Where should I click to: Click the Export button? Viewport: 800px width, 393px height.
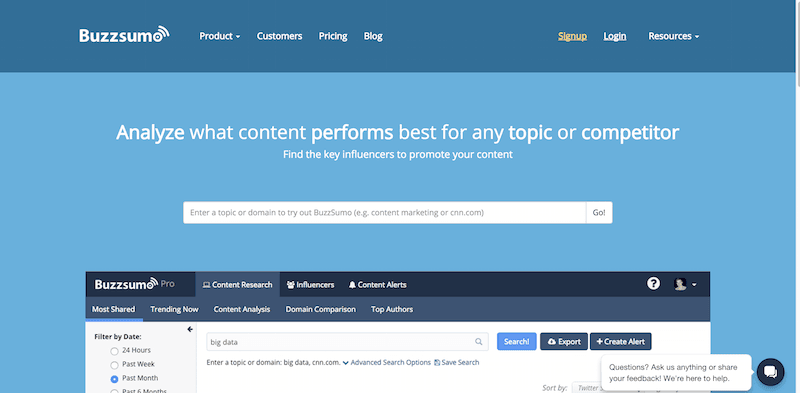point(564,341)
